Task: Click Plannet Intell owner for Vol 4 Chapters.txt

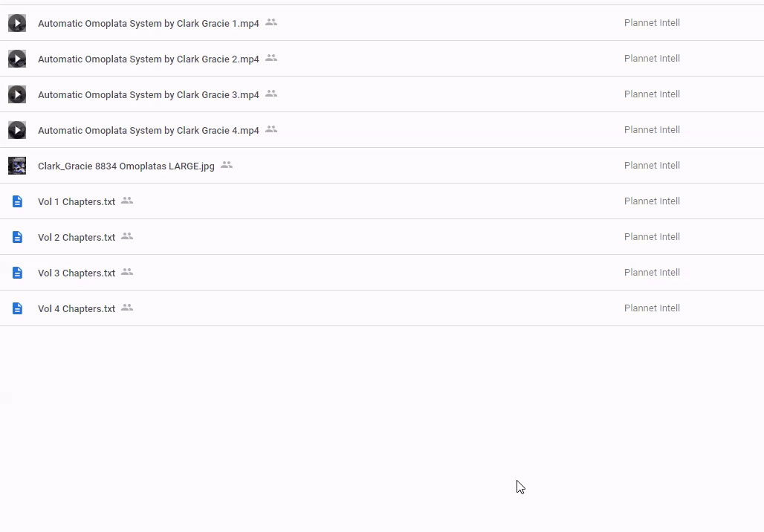Action: [652, 308]
